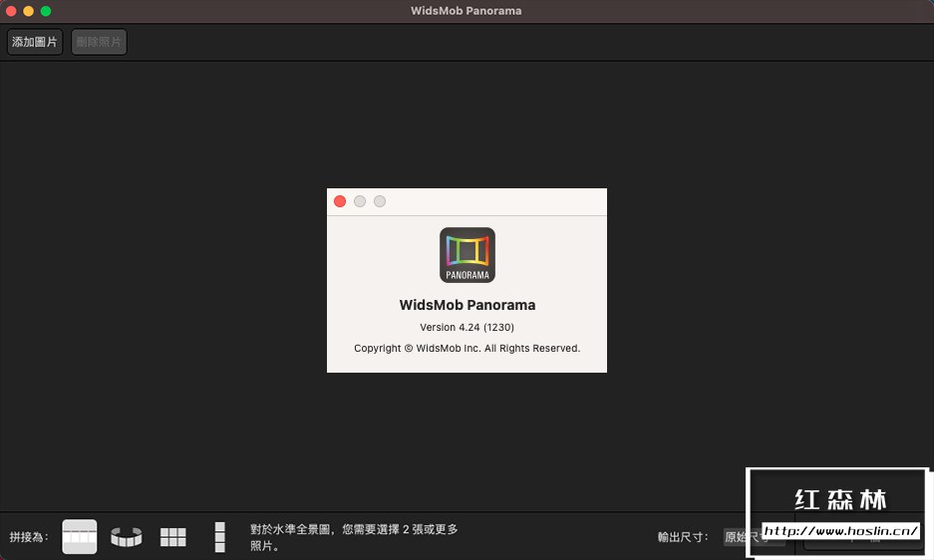Click the Panorama app icon in About dialog
Screen dimensions: 934x560
[x=467, y=255]
